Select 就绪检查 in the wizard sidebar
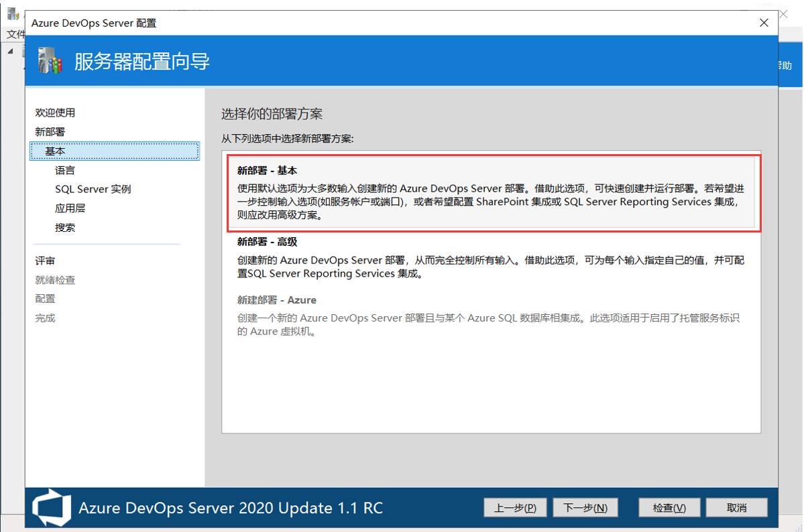804x532 pixels. tap(55, 280)
